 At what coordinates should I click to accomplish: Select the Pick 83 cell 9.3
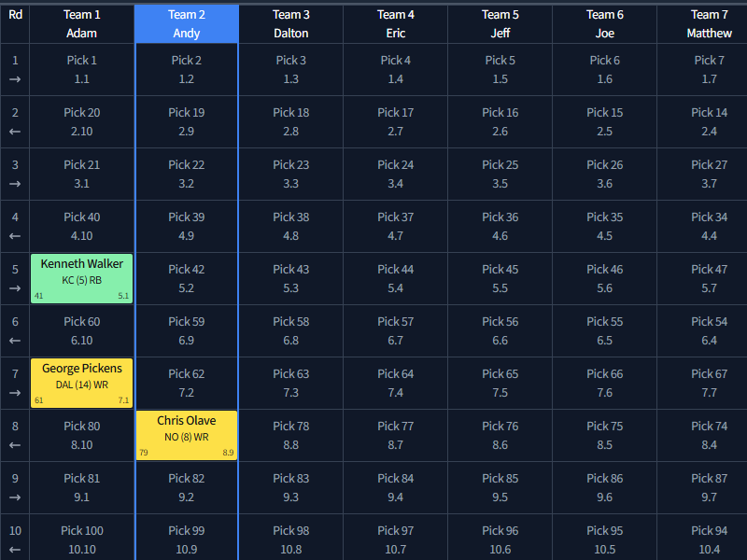[x=291, y=487]
